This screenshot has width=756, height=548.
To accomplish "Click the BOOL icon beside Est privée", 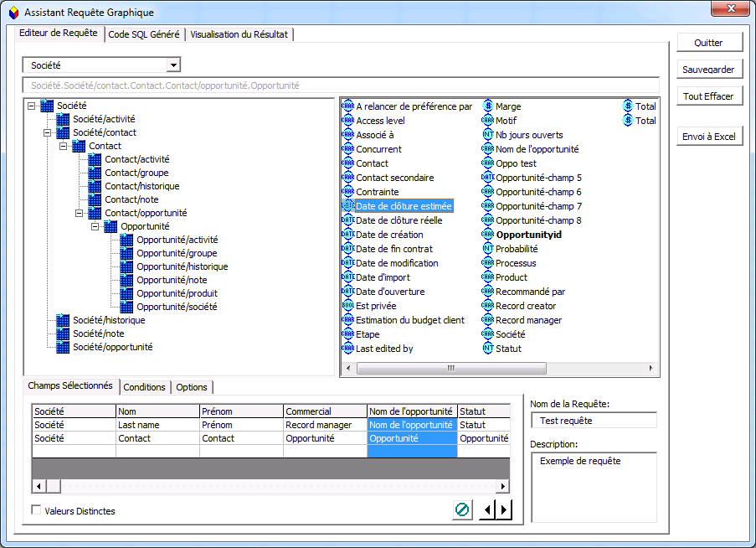I will tap(347, 306).
